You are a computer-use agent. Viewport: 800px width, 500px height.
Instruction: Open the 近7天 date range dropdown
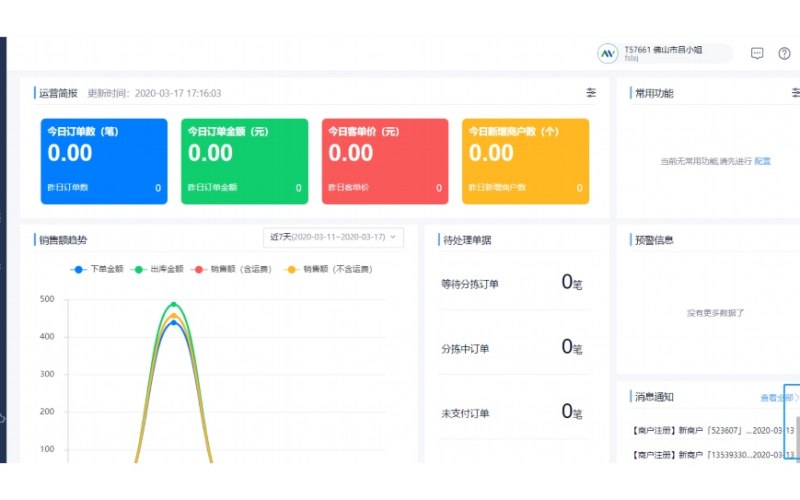pyautogui.click(x=333, y=237)
